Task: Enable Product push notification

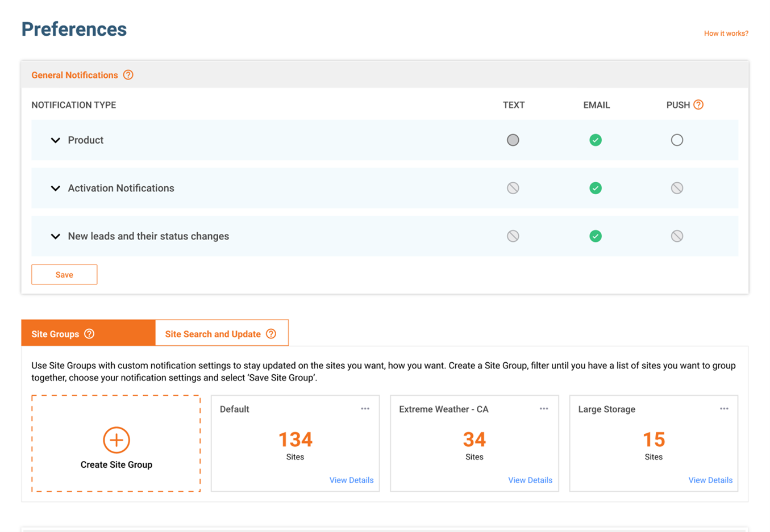Action: (677, 140)
